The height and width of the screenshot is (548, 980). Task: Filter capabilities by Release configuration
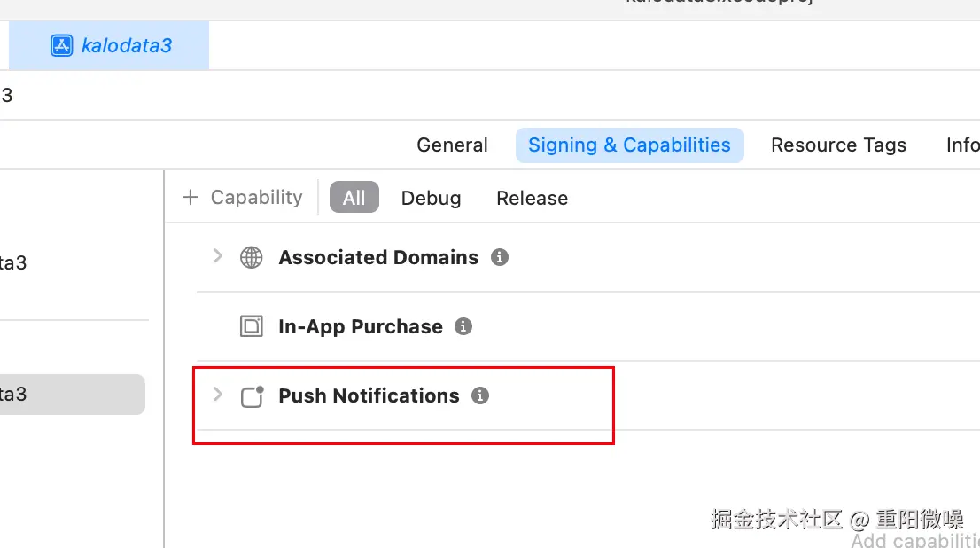pyautogui.click(x=532, y=198)
